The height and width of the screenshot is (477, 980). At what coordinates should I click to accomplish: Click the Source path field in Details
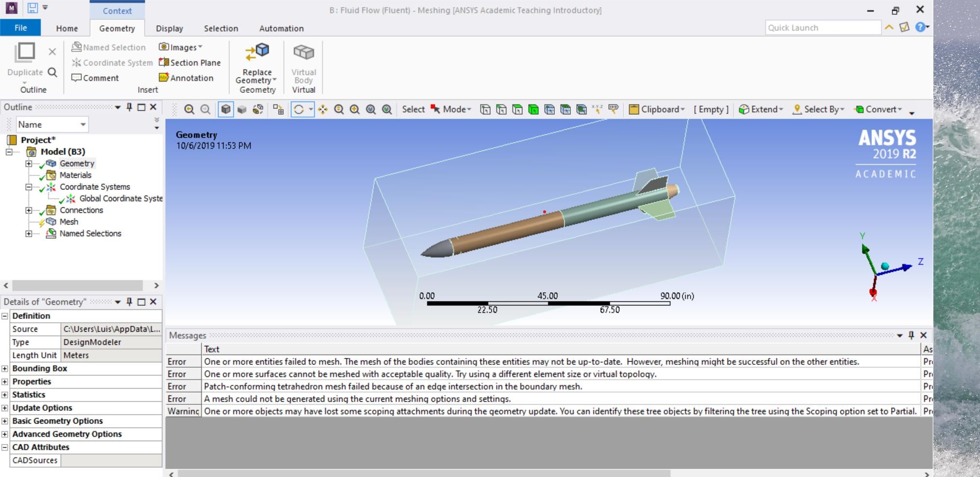pyautogui.click(x=111, y=329)
